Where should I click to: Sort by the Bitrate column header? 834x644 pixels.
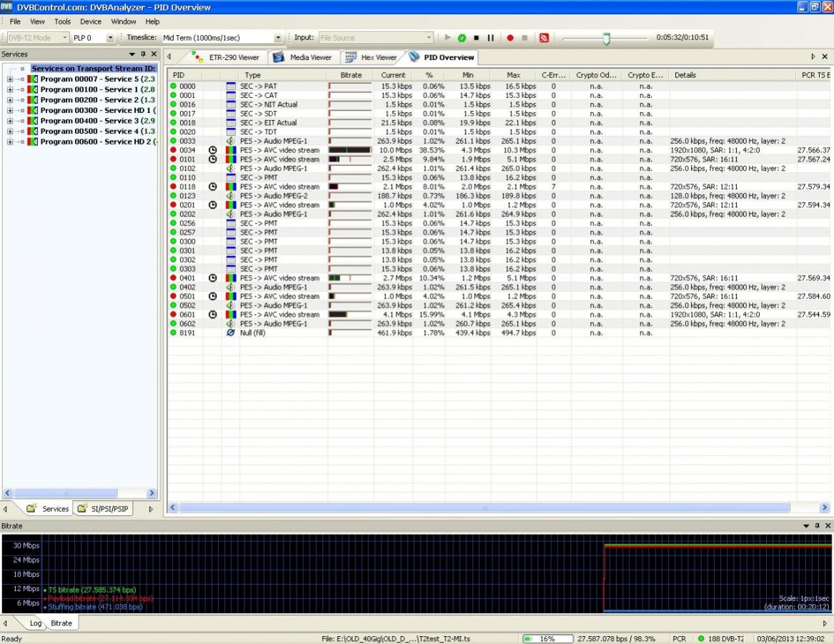point(350,75)
